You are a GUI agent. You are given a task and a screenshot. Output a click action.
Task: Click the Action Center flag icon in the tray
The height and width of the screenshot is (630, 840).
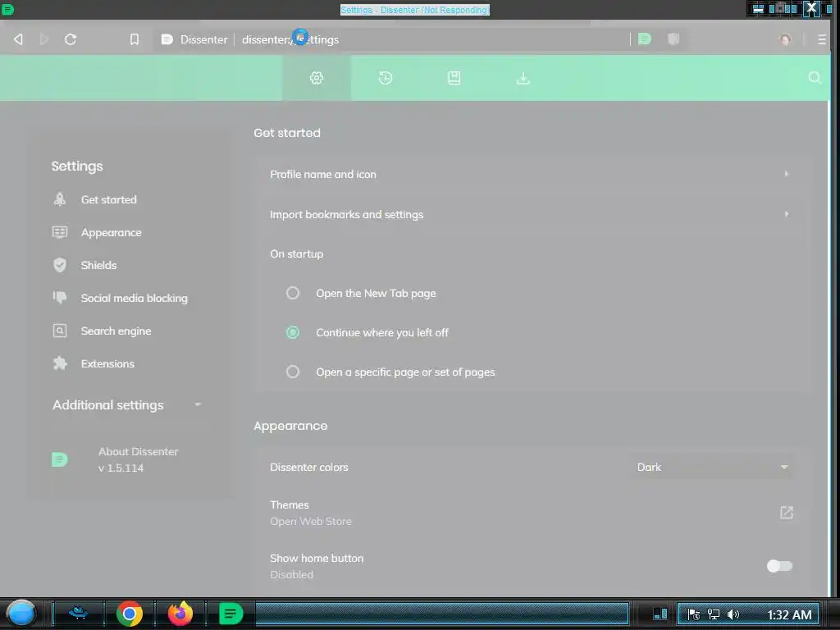pos(694,614)
